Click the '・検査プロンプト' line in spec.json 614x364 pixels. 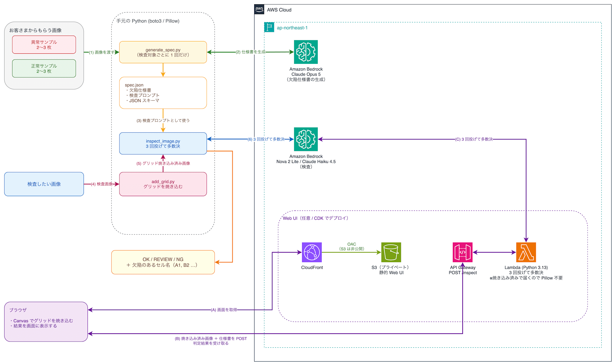click(142, 95)
